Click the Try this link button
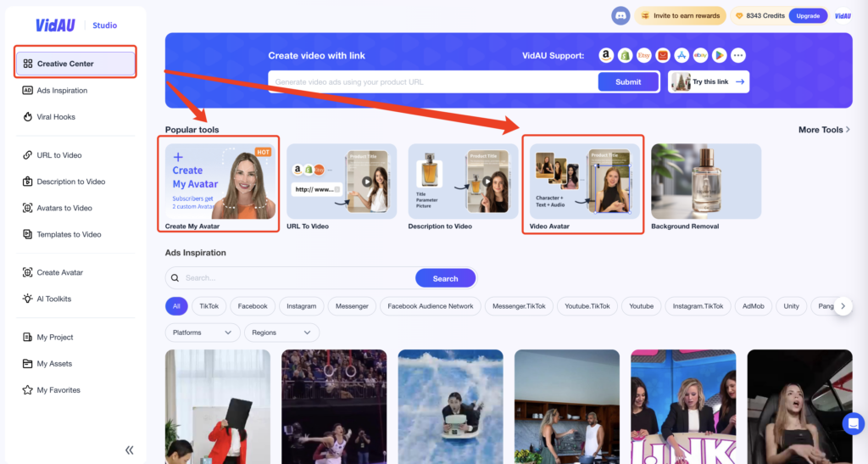Image resolution: width=868 pixels, height=464 pixels. coord(709,82)
